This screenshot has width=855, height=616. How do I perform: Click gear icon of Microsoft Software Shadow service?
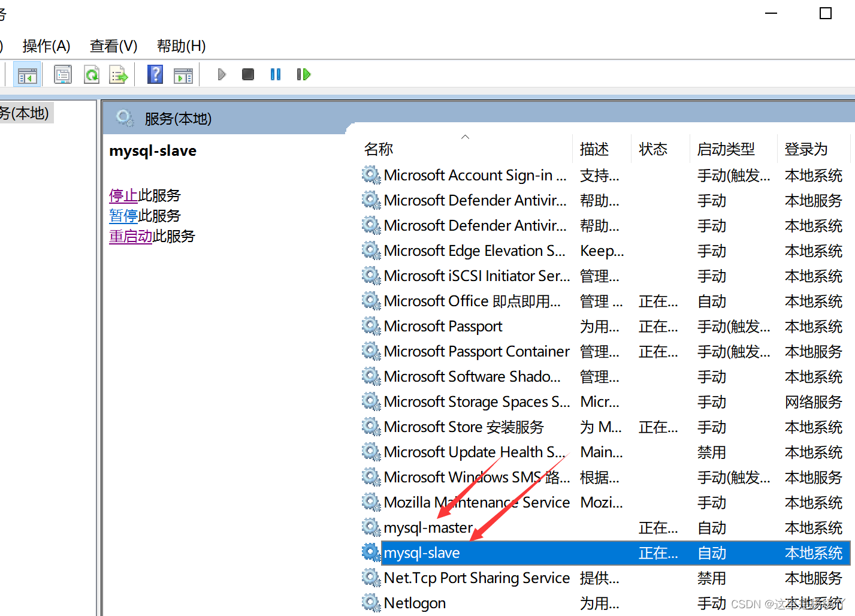pos(371,376)
